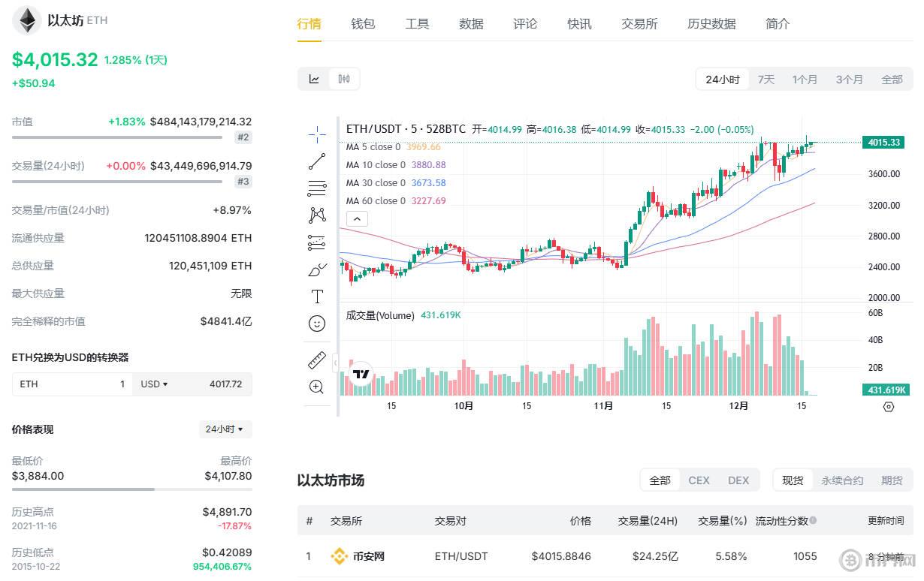Collapse the MA indicator legend

358,219
